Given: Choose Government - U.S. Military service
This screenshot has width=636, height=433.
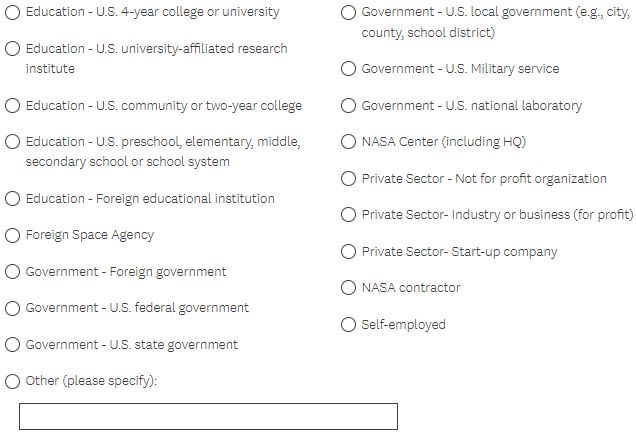Looking at the screenshot, I should 348,69.
